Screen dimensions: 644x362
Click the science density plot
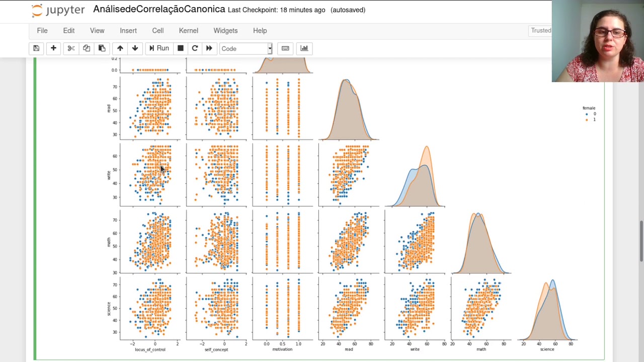pos(547,309)
